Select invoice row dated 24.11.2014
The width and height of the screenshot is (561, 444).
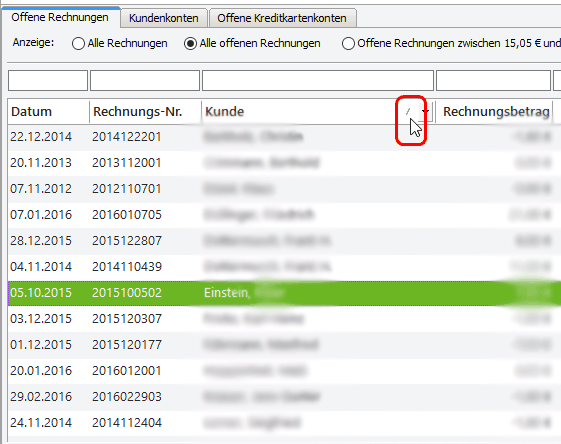pyautogui.click(x=284, y=423)
